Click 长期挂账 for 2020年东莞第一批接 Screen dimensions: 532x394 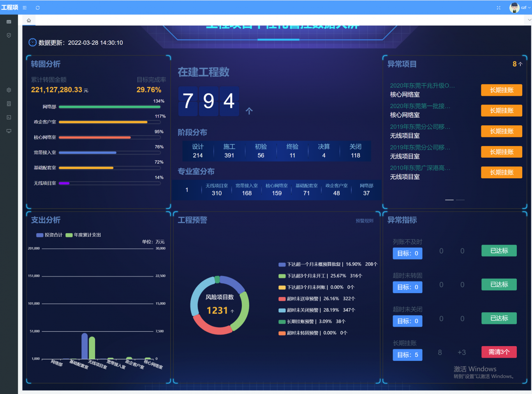click(x=502, y=111)
